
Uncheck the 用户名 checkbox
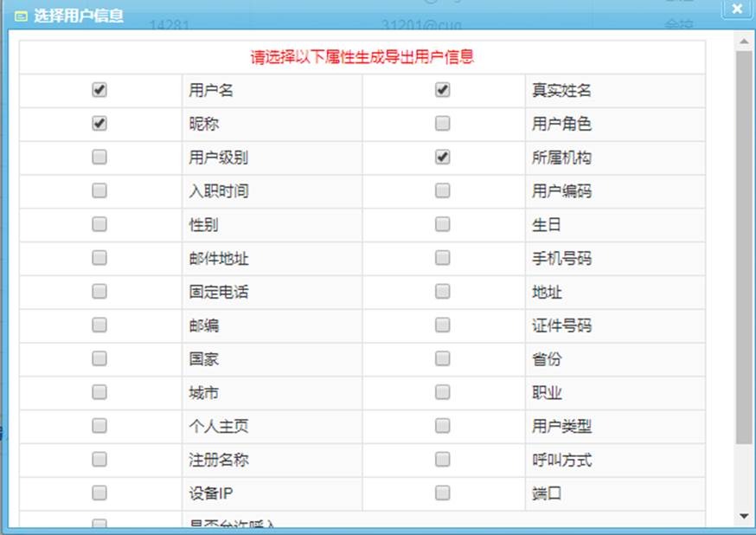(99, 90)
